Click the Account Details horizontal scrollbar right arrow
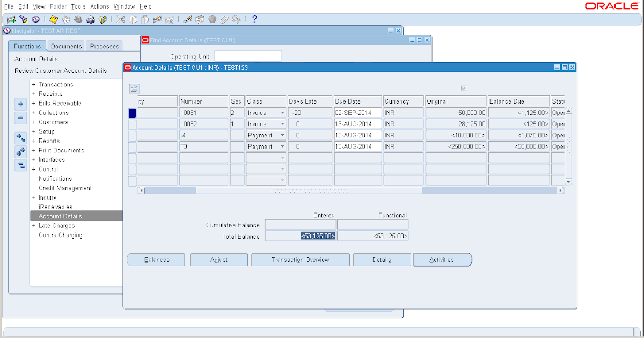644x338 pixels. [560, 190]
